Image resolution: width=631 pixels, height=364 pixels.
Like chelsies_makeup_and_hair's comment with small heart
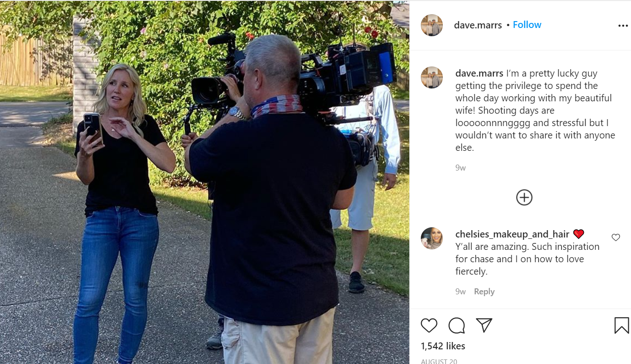pyautogui.click(x=616, y=237)
